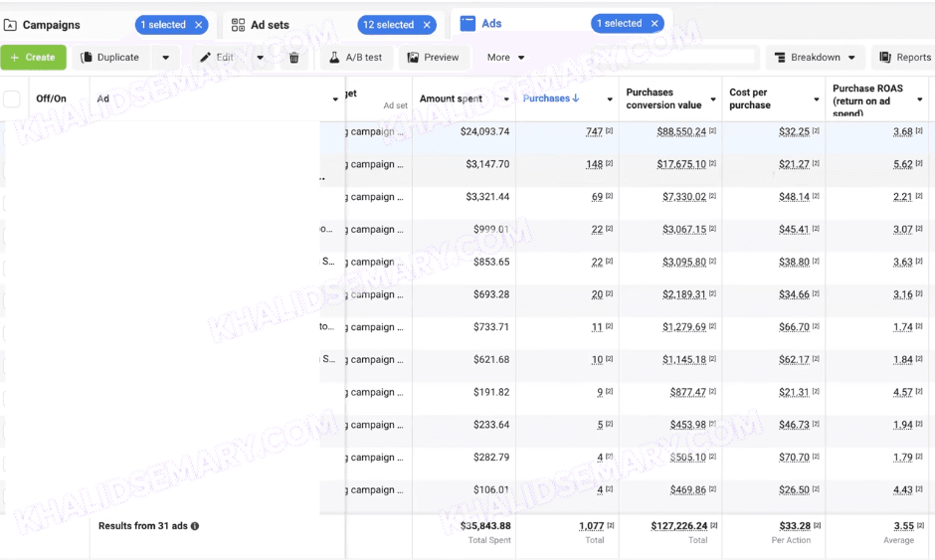The image size is (935, 560).
Task: Click the $3,095.80 conversion value
Action: pyautogui.click(x=684, y=262)
